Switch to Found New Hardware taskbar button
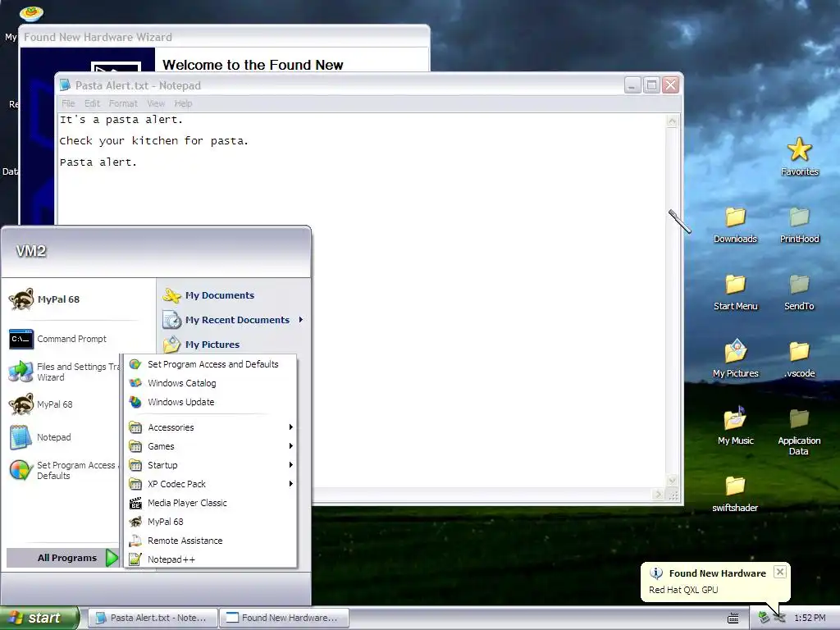Screen dimensions: 840x630 [284, 618]
